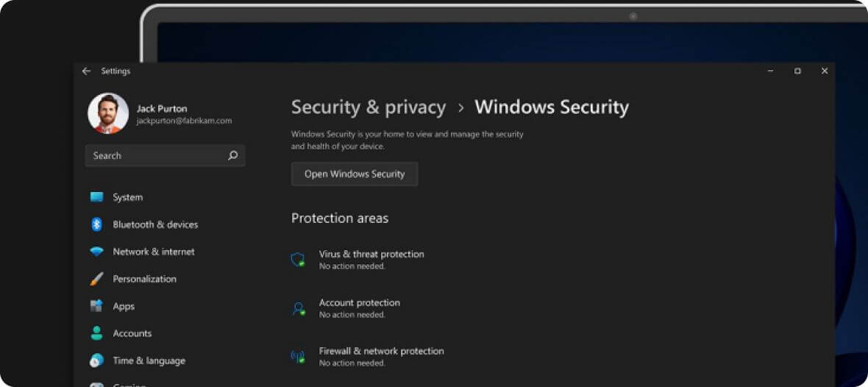The width and height of the screenshot is (868, 387).
Task: Select the Network & internet Wi-Fi icon
Action: tap(96, 252)
